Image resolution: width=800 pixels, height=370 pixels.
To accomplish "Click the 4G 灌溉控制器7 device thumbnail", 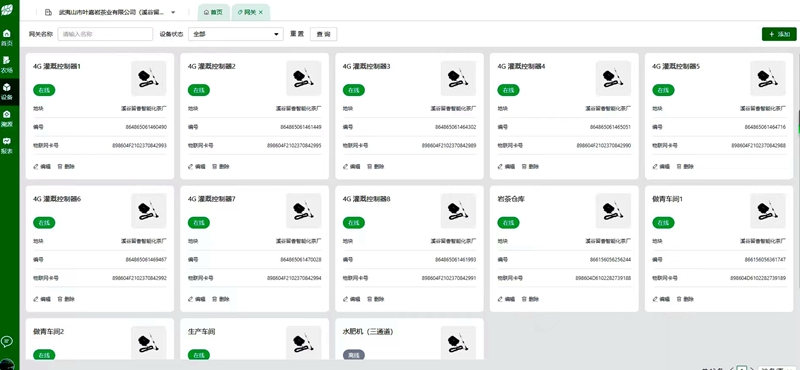I will coord(304,211).
